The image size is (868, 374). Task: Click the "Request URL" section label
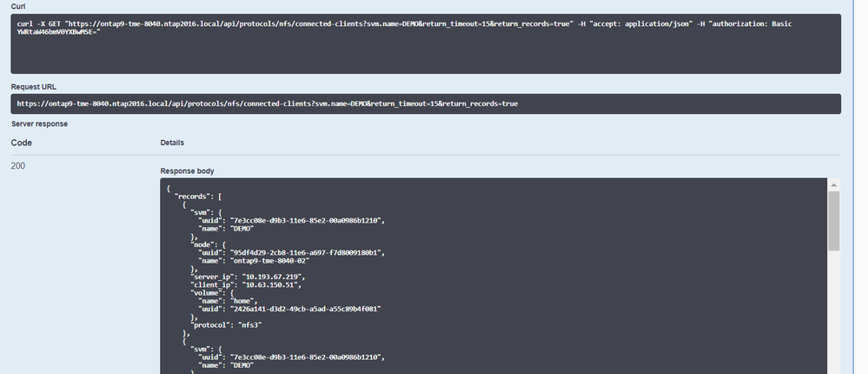[35, 87]
